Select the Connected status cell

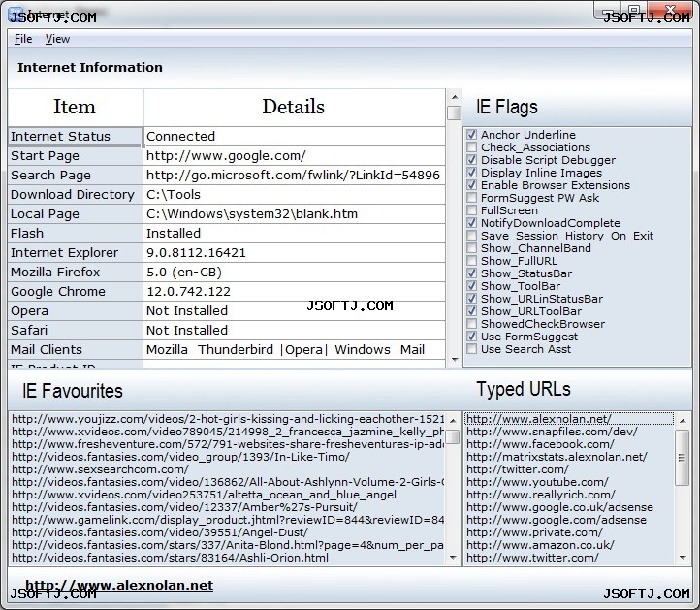(294, 136)
